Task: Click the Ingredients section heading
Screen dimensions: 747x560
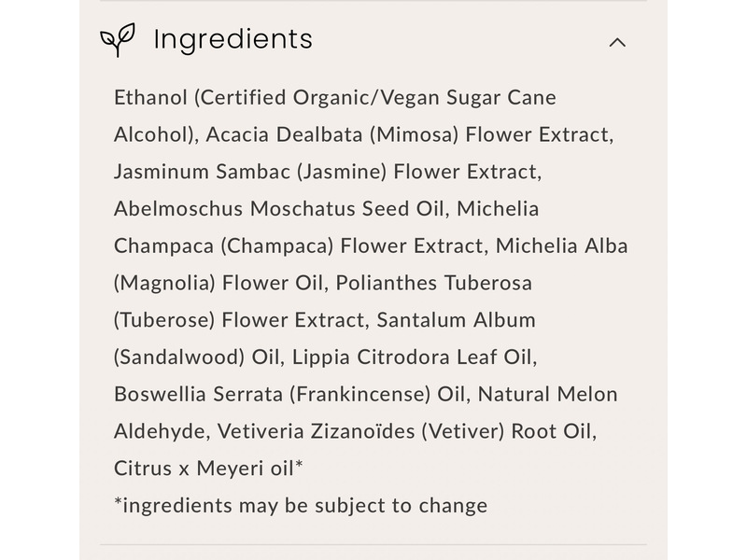Action: coord(233,39)
